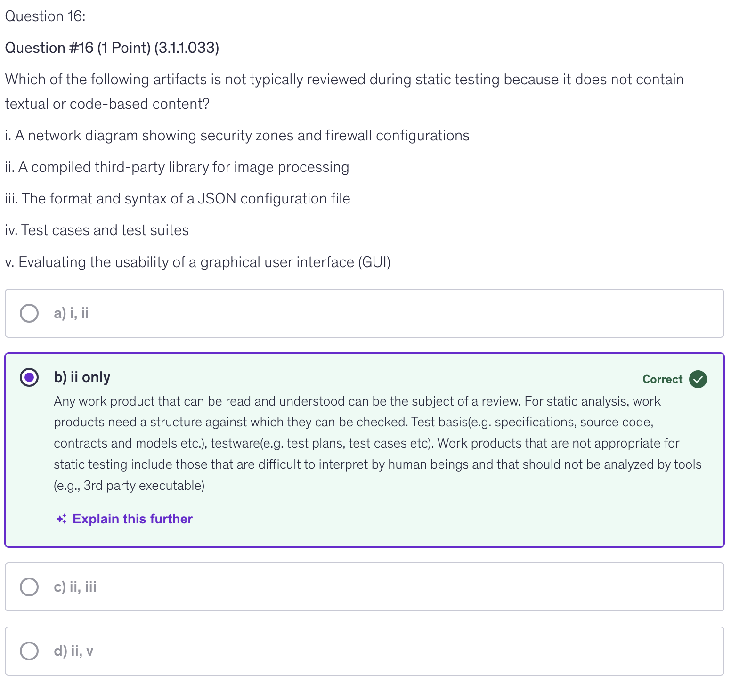
Task: Click the selected radio button for option b
Action: pos(29,377)
